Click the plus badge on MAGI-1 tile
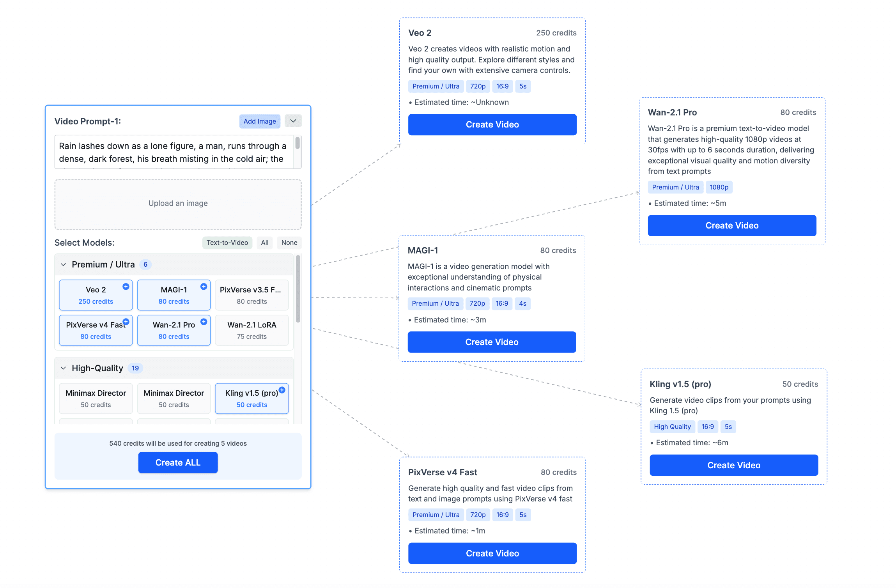Viewport: 896px width, 588px height. (204, 287)
